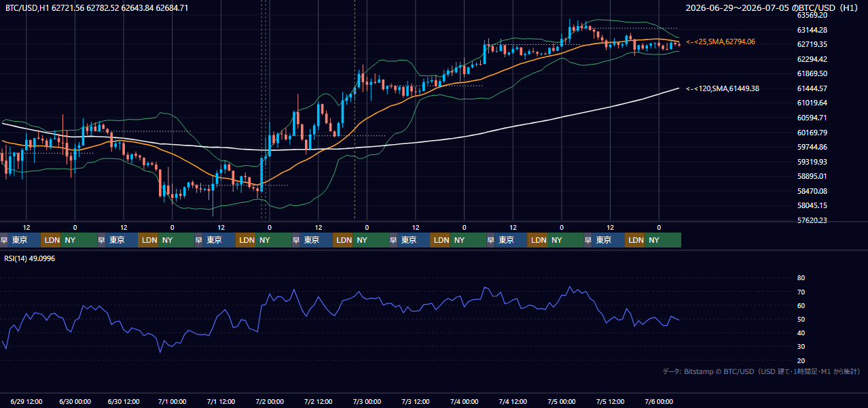The width and height of the screenshot is (868, 408).
Task: Click the 7/5 00:00 time label
Action: 562,402
